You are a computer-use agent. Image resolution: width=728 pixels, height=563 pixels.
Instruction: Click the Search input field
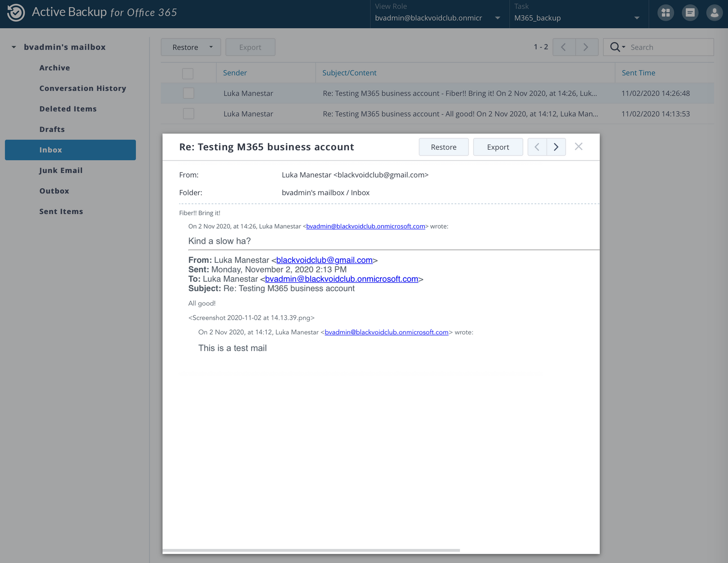click(670, 47)
